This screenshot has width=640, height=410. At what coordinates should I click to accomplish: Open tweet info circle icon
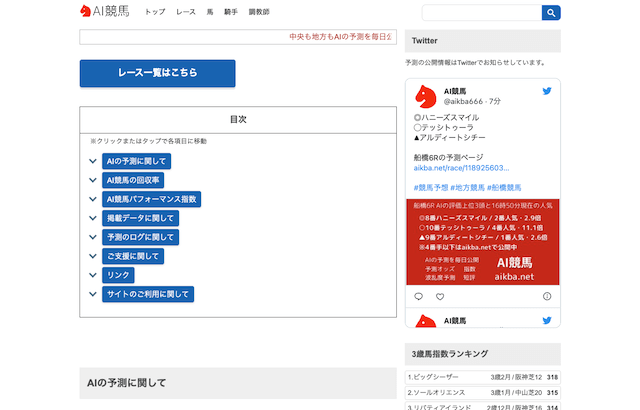click(547, 296)
